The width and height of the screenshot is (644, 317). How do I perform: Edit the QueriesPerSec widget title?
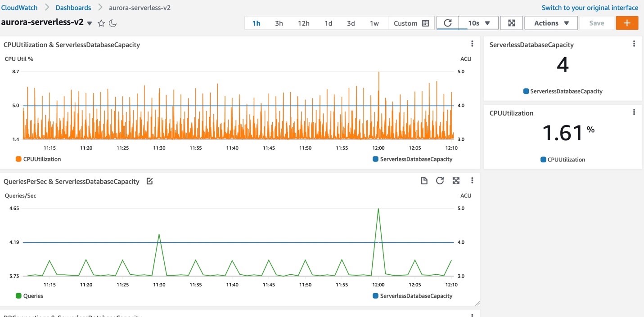click(x=149, y=181)
